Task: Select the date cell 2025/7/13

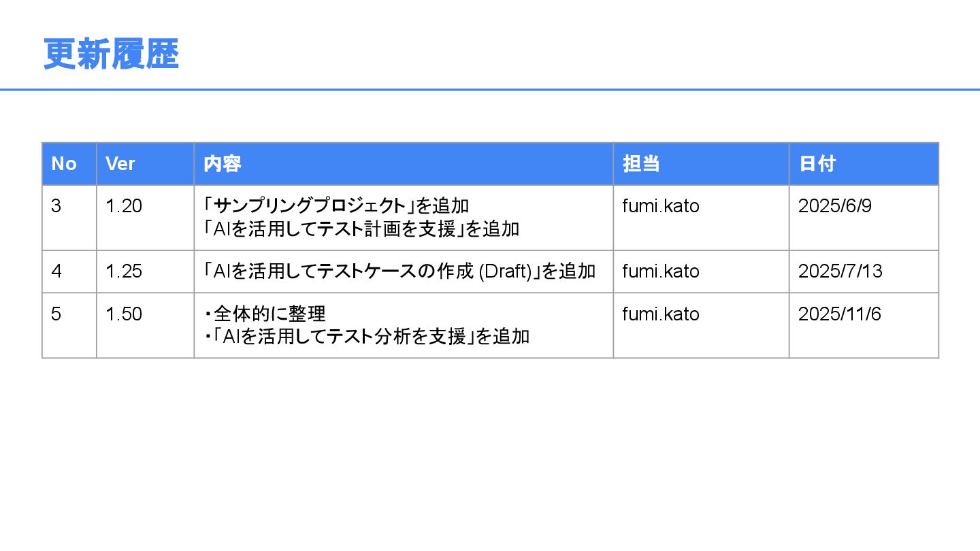Action: click(x=840, y=271)
